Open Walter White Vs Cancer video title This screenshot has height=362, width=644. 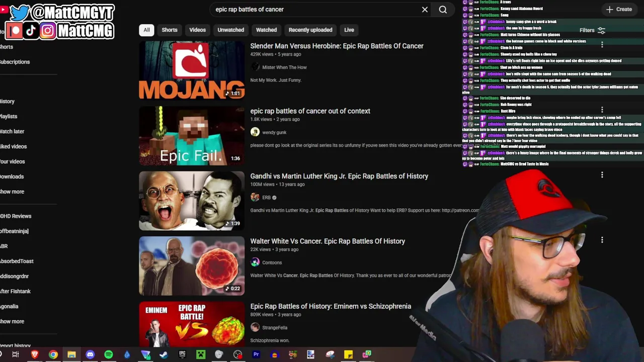coord(328,241)
